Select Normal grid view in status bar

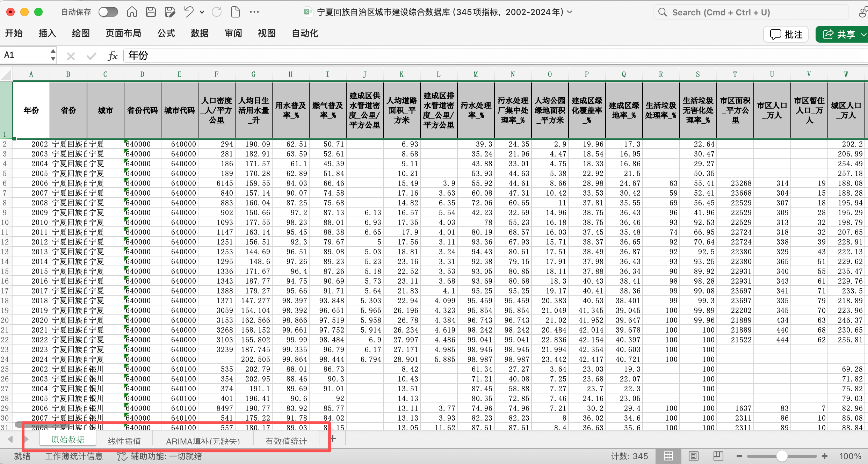pyautogui.click(x=668, y=456)
